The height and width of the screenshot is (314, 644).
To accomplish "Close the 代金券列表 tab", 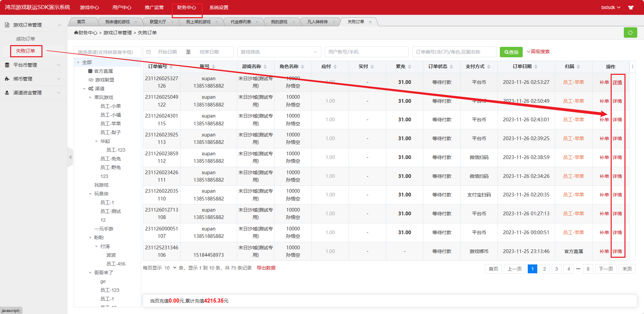I will (x=257, y=22).
